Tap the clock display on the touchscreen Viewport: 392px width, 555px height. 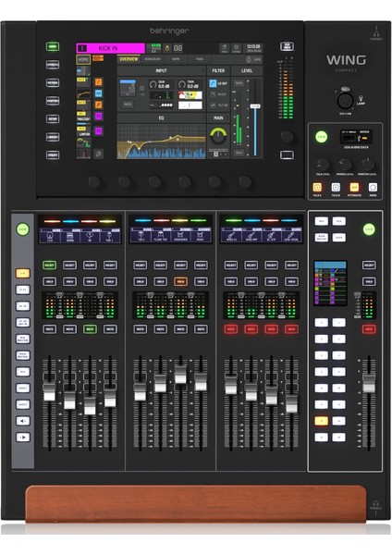tap(253, 48)
